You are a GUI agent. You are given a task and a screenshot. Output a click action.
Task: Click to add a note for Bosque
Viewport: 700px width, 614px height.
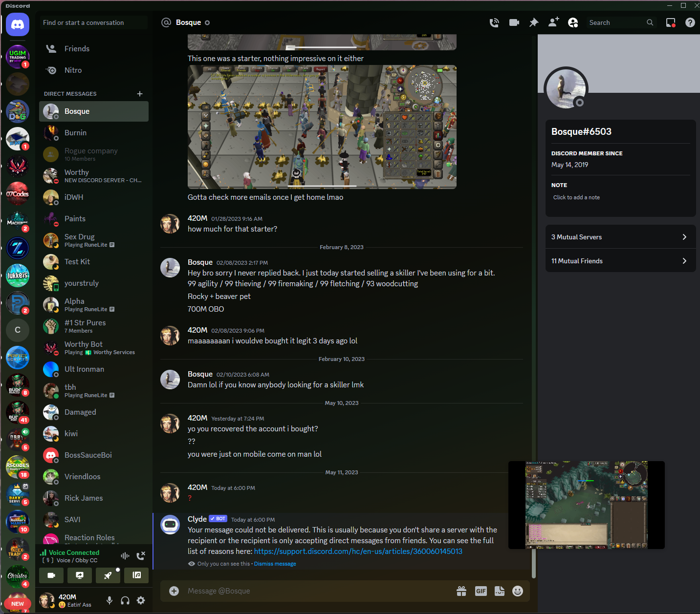click(x=620, y=197)
